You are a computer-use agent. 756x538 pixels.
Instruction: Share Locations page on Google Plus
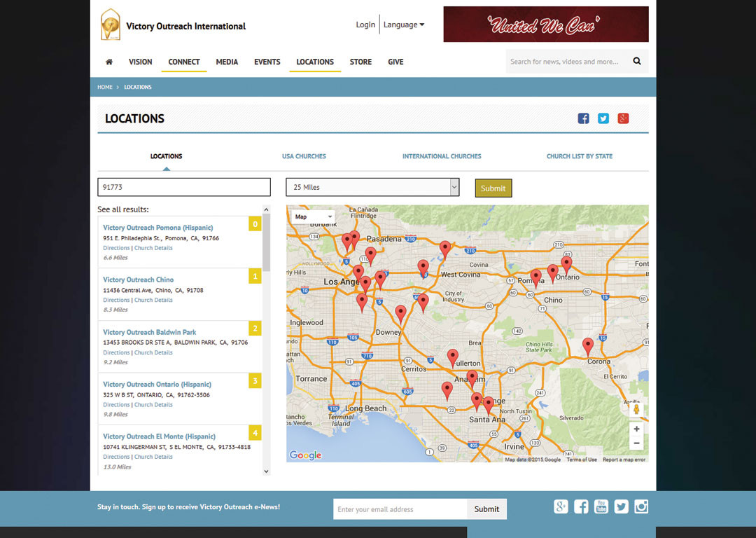point(623,118)
